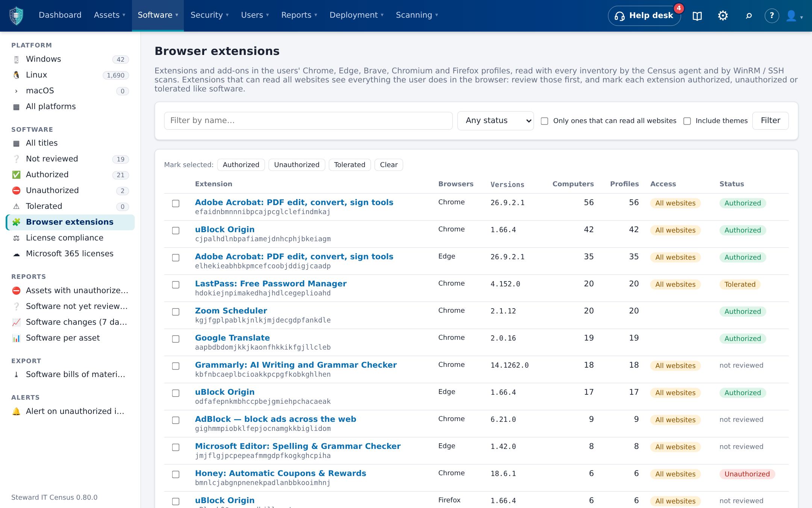The width and height of the screenshot is (812, 508).
Task: Open the Google Translate extension link
Action: point(232,338)
